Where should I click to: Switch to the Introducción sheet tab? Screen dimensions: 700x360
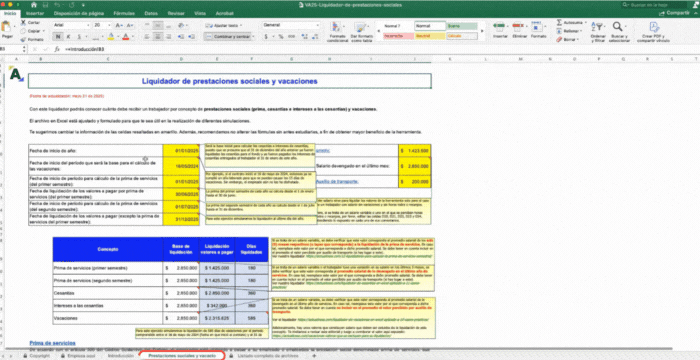pos(121,356)
